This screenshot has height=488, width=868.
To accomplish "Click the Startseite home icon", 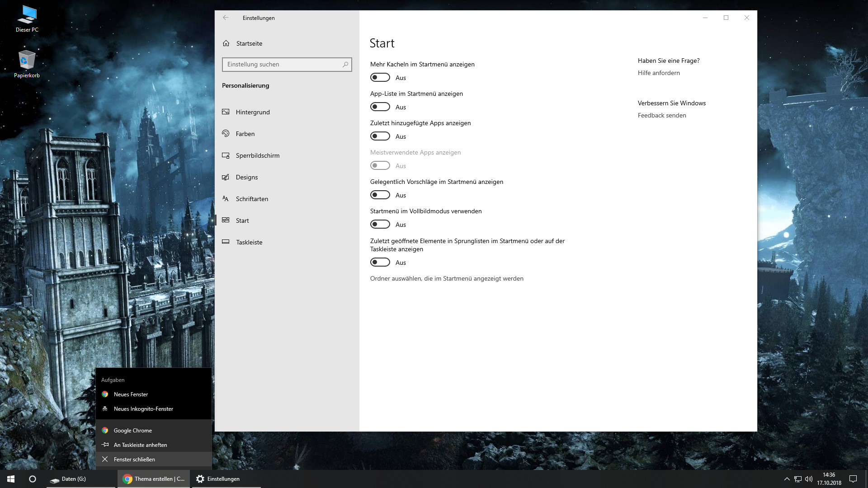I will (x=226, y=43).
